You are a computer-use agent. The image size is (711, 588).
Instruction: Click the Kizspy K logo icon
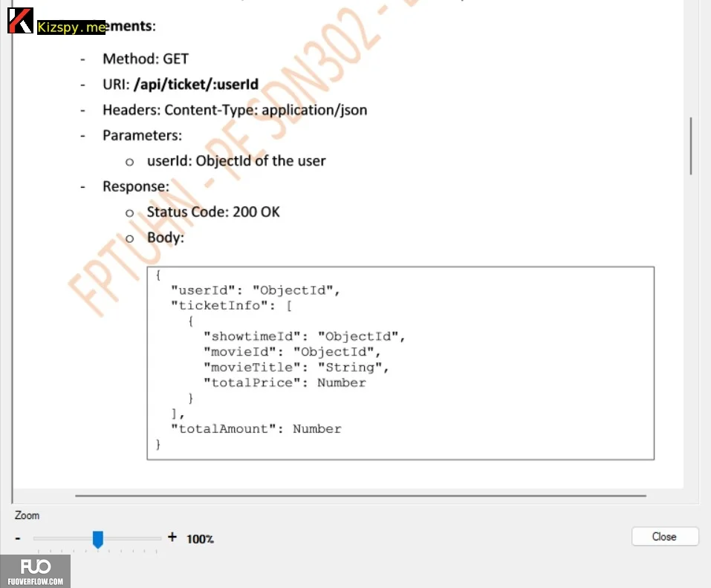(20, 20)
